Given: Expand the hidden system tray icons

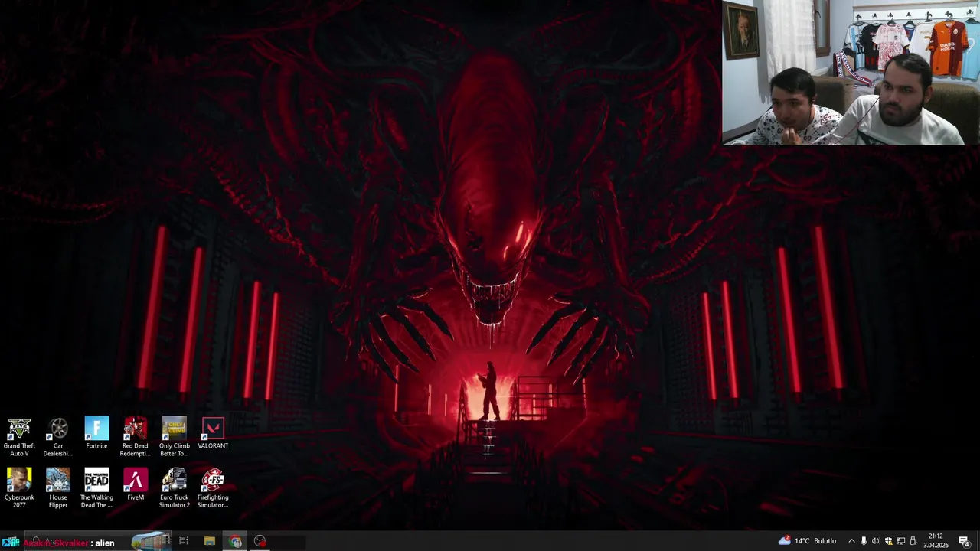Looking at the screenshot, I should point(851,541).
